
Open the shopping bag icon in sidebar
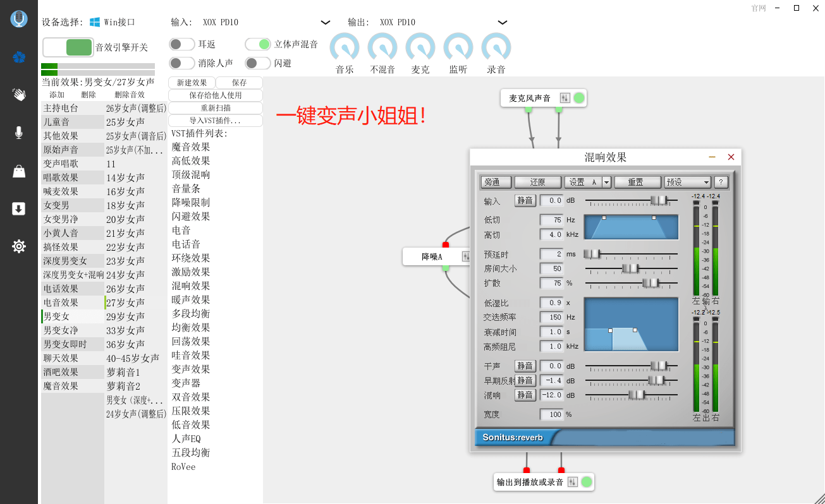click(x=19, y=171)
